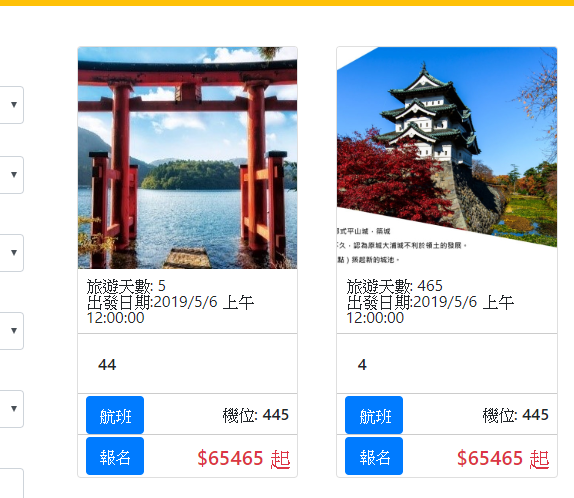
Task: Open the Japanese castle tour image
Action: [447, 158]
